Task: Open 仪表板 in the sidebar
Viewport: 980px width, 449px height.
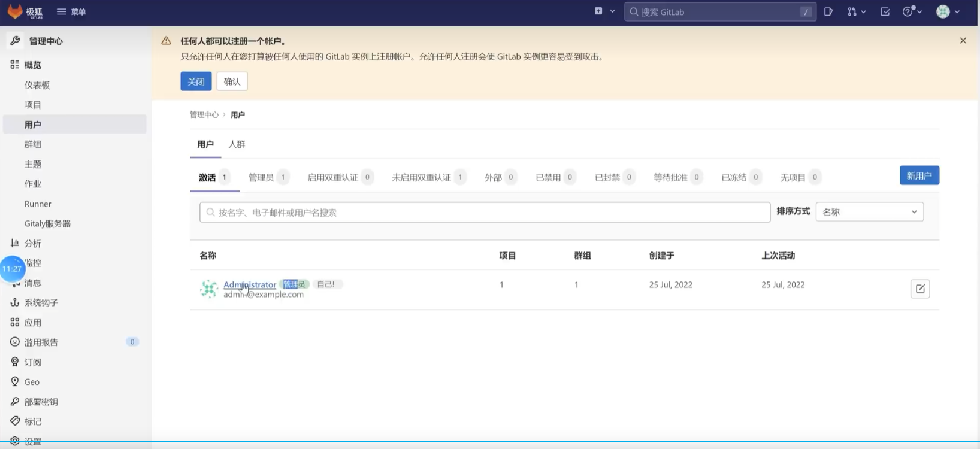Action: pos(37,85)
